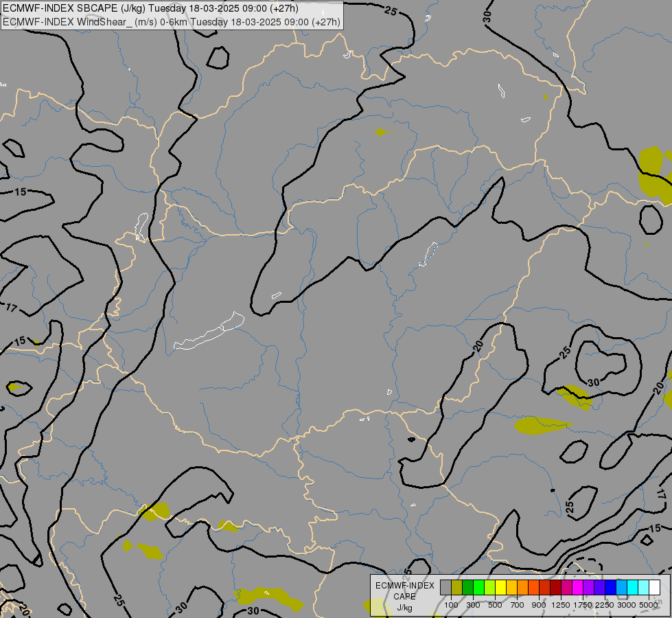Click the 17 contour label at the left edge
Screen dimensions: 672x618
tap(11, 308)
